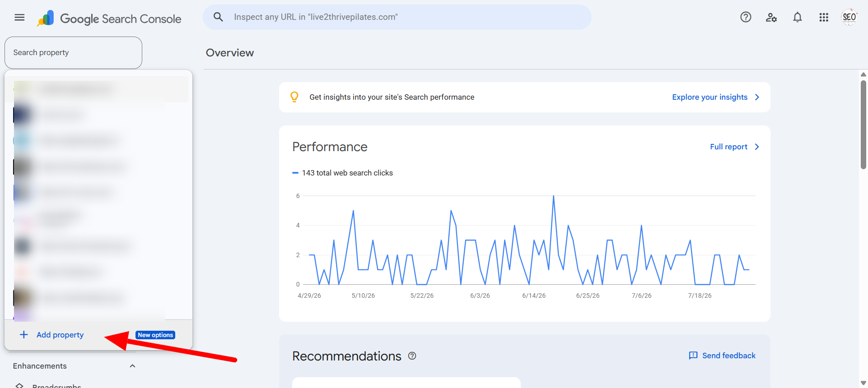Collapse the Enhancements section

pos(132,366)
